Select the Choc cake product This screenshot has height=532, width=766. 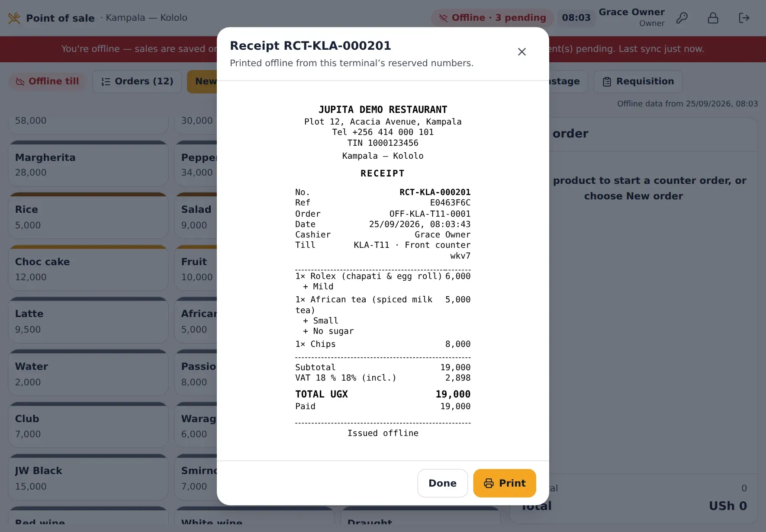click(x=88, y=269)
